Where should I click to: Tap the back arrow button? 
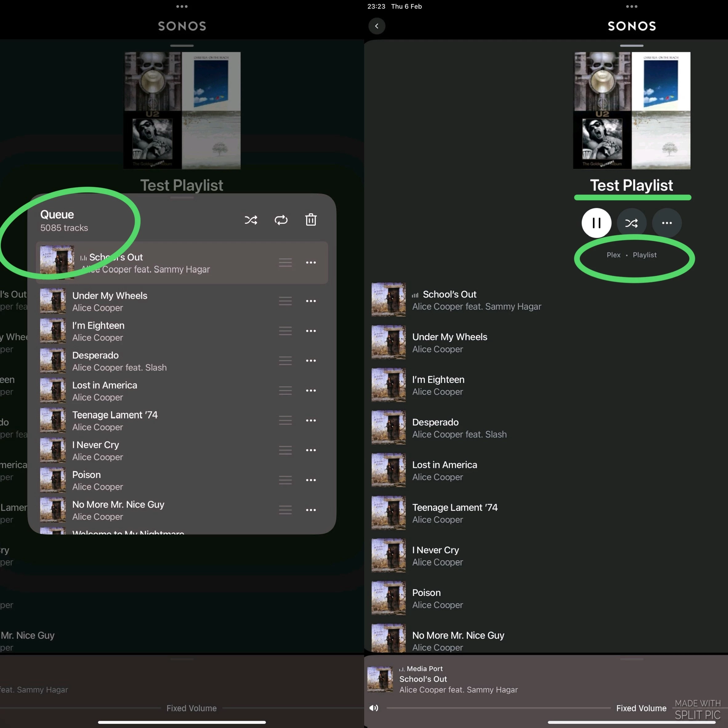(x=376, y=26)
